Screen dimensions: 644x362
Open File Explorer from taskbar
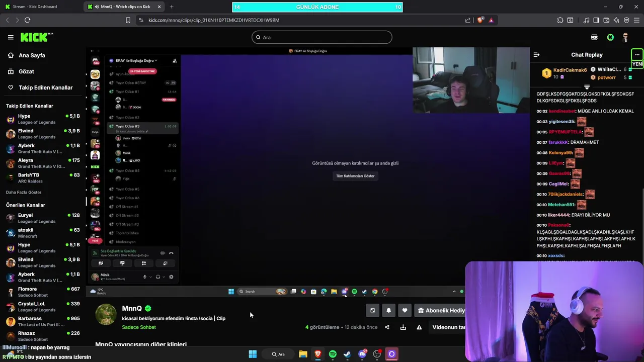pos(303,354)
